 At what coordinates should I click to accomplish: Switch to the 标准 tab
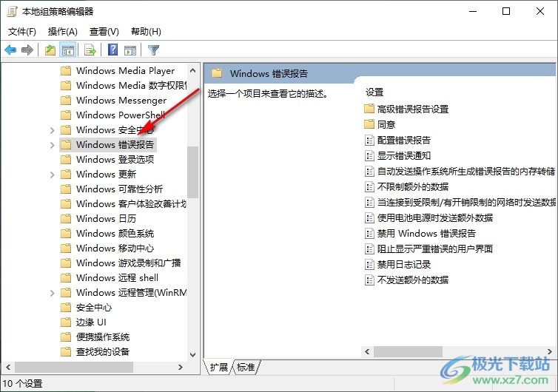point(246,367)
